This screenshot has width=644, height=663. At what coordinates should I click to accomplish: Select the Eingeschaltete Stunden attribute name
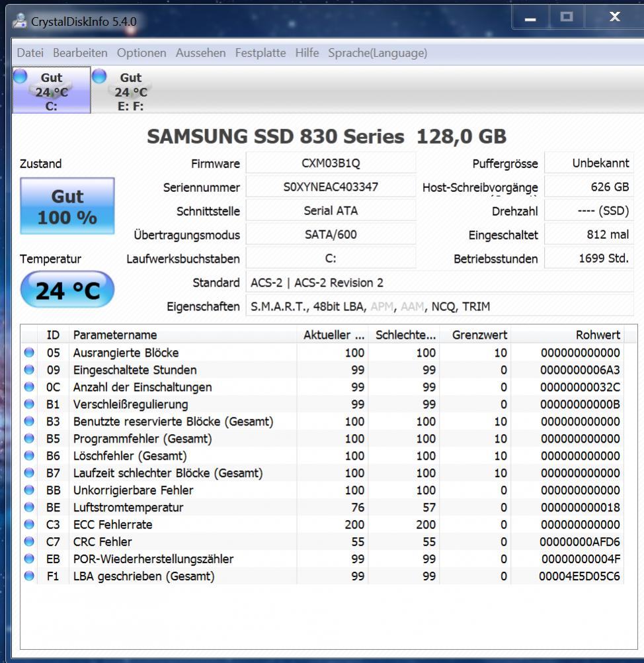coord(135,370)
